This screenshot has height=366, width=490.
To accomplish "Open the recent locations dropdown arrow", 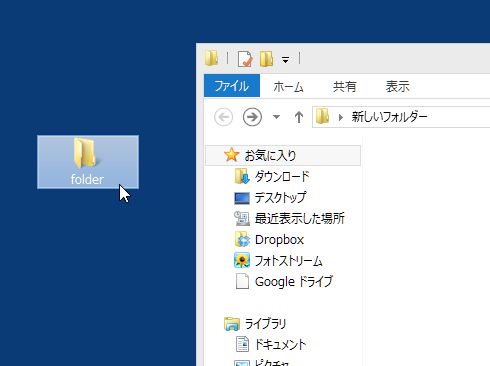I will click(x=276, y=117).
